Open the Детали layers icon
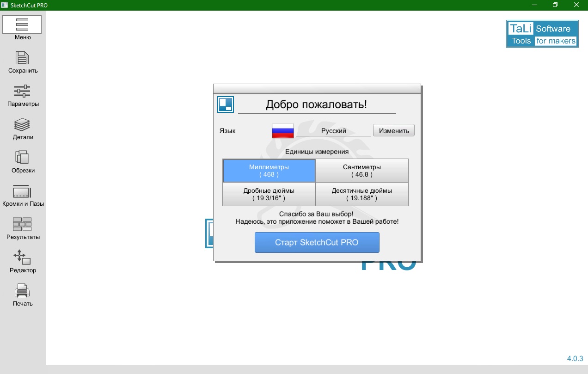Screen dimensions: 588x374 point(23,124)
